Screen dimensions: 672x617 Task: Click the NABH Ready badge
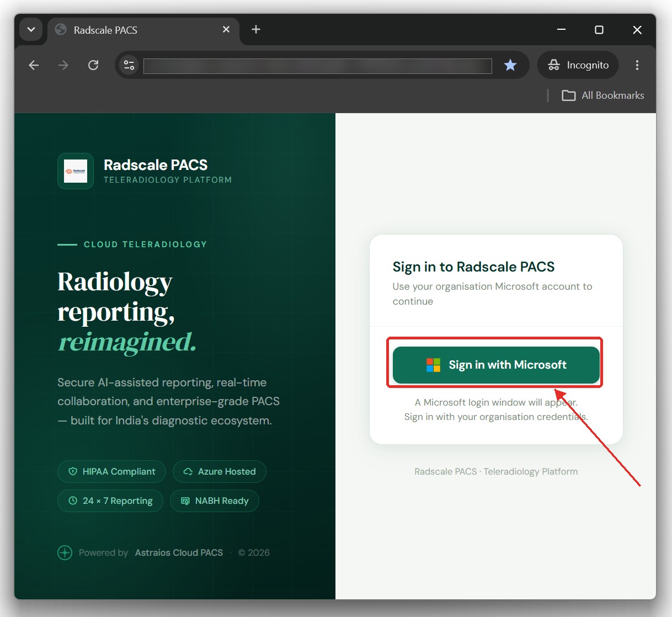(x=215, y=501)
